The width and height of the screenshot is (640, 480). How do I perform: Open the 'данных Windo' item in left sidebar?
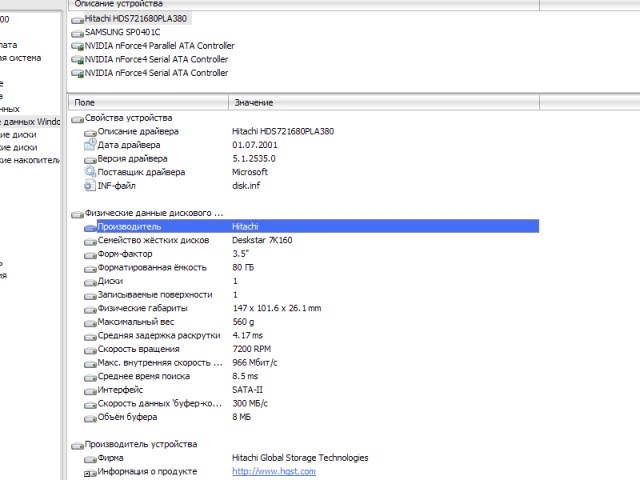(x=30, y=122)
